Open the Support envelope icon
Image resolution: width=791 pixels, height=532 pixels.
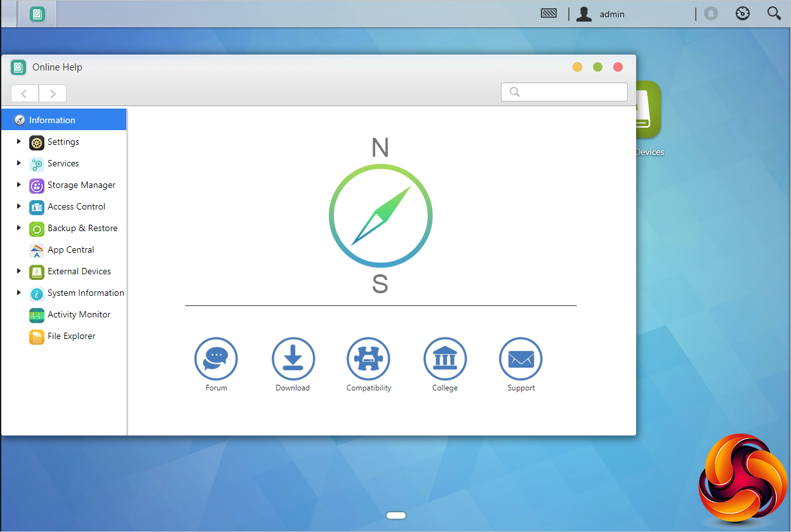coord(521,359)
